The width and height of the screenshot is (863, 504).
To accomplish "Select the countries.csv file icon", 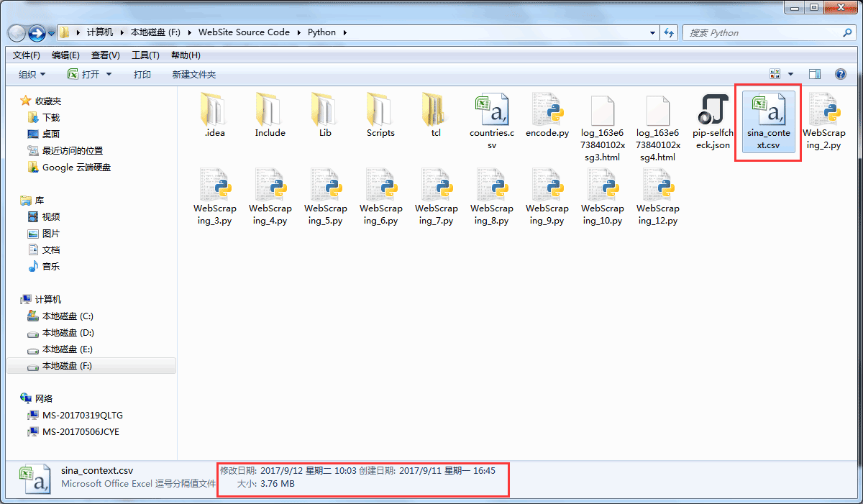I will pyautogui.click(x=492, y=110).
